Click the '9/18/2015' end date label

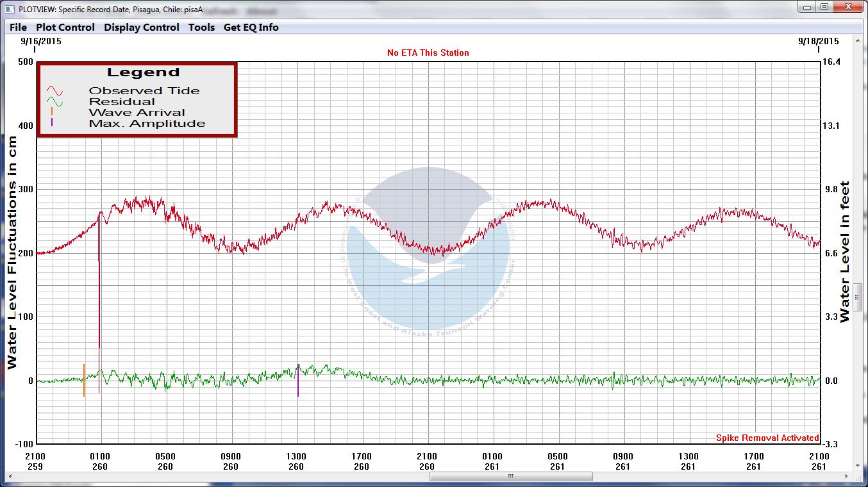pyautogui.click(x=818, y=40)
